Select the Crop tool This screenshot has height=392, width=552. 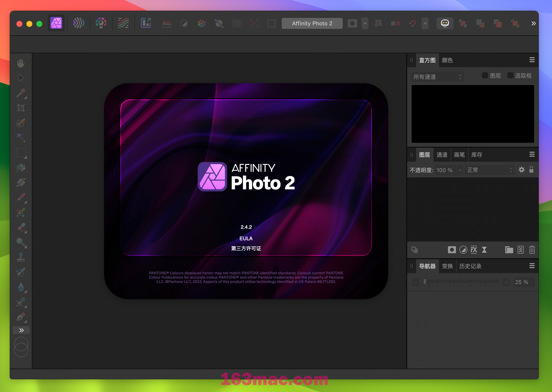[x=21, y=108]
